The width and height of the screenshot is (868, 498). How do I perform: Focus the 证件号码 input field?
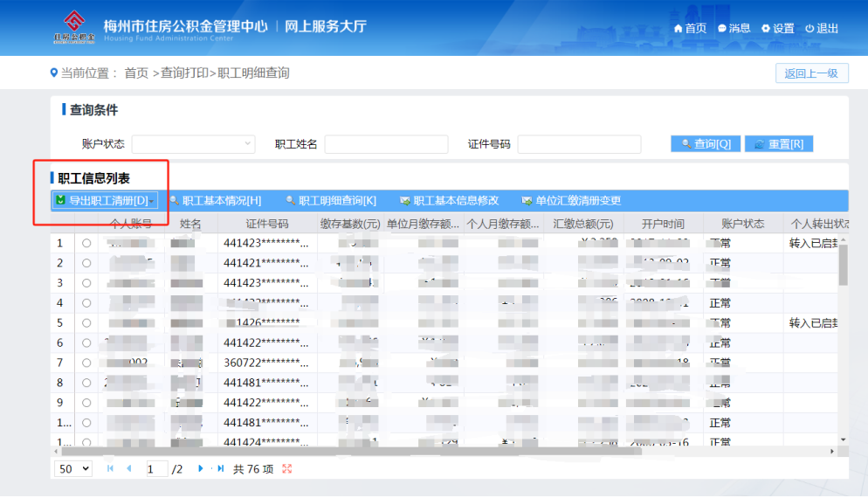coord(579,144)
